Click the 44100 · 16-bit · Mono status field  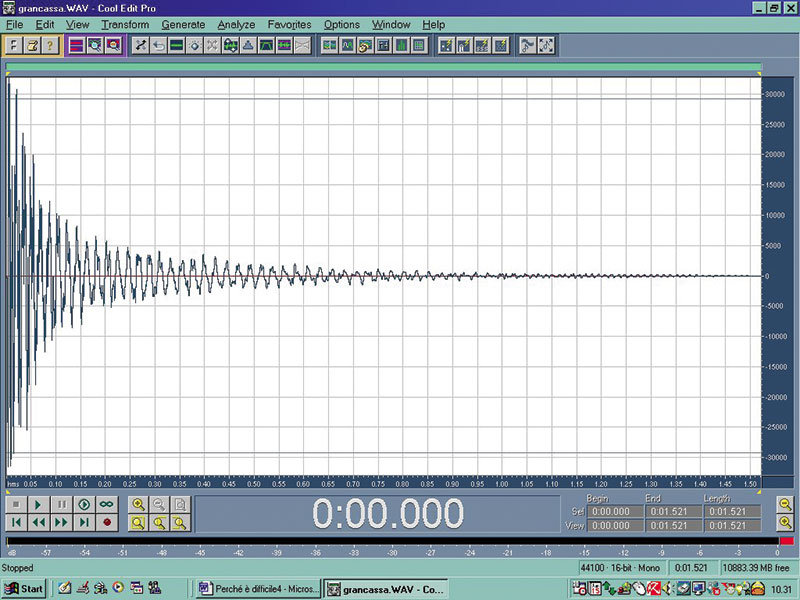pyautogui.click(x=621, y=568)
